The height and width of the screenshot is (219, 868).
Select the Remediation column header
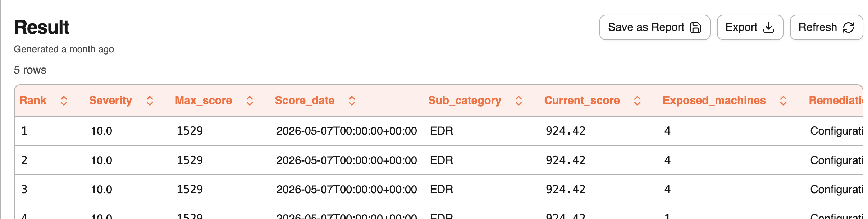click(836, 101)
